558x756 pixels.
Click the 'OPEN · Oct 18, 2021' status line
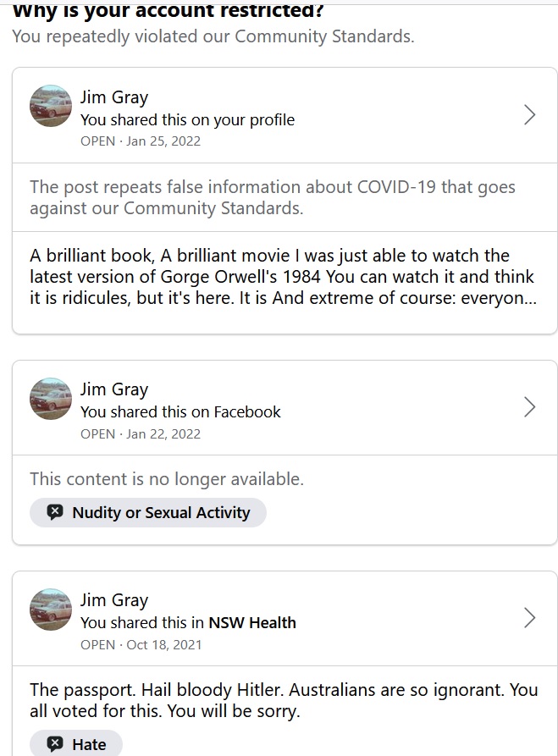click(141, 644)
